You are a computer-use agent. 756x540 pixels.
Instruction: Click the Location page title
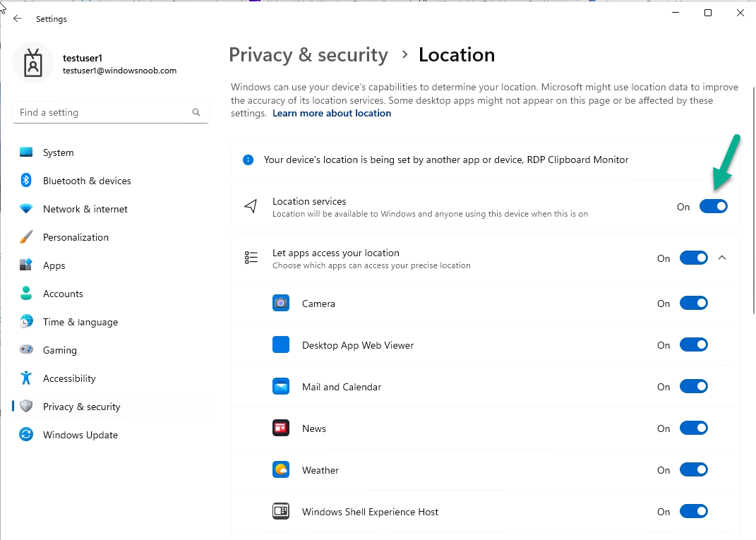(x=457, y=55)
